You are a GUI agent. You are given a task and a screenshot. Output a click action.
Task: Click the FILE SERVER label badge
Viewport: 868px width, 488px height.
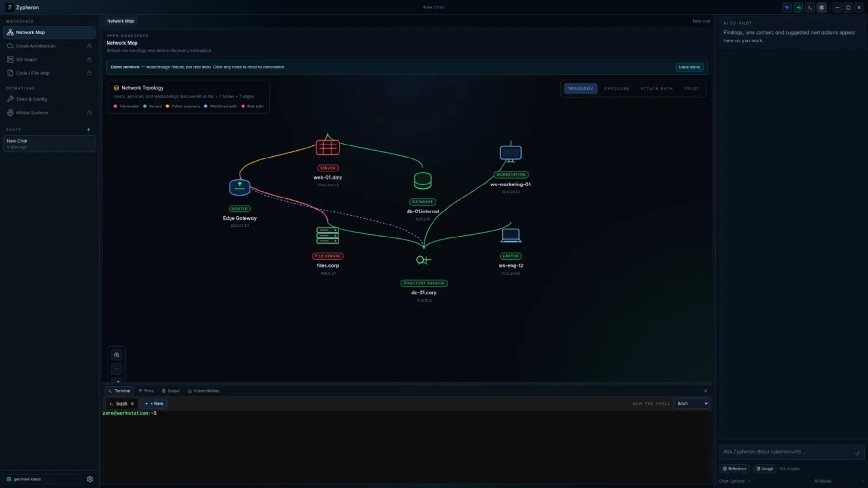tap(328, 256)
